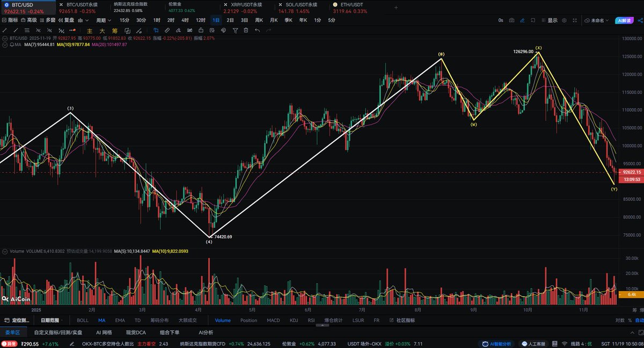644x348 pixels.
Task: Collapse the Volume indicator chevron
Action: coord(5,251)
